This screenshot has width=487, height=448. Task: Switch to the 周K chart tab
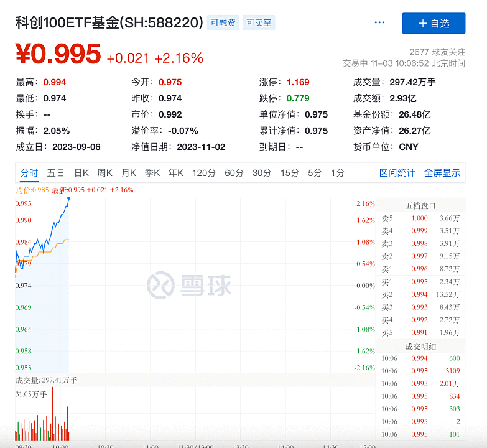[105, 173]
